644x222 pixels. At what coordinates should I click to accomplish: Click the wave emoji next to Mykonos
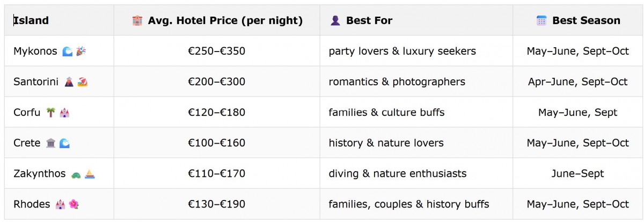coord(67,51)
